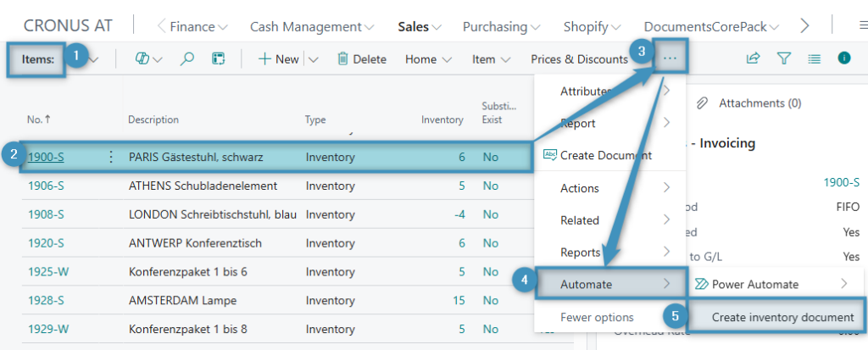Screen dimensions: 868x350
Task: Select the Konferenzpaket 1 bis 6 cell
Action: (x=188, y=272)
